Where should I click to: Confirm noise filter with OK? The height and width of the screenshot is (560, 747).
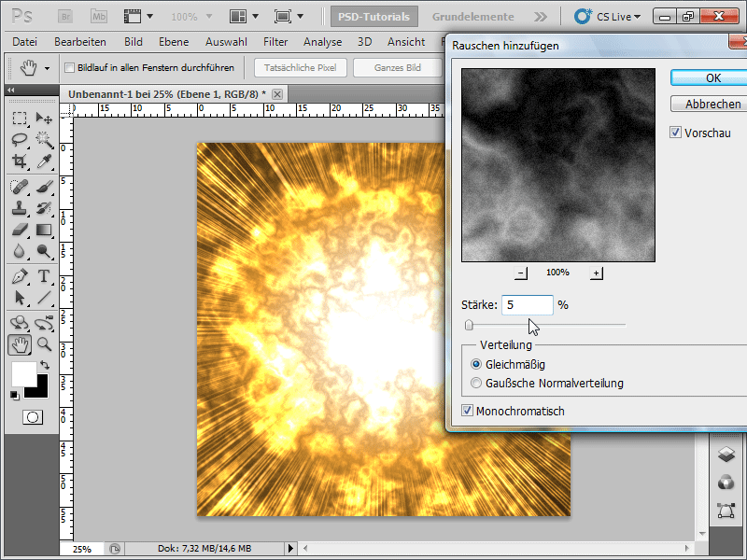pyautogui.click(x=709, y=77)
